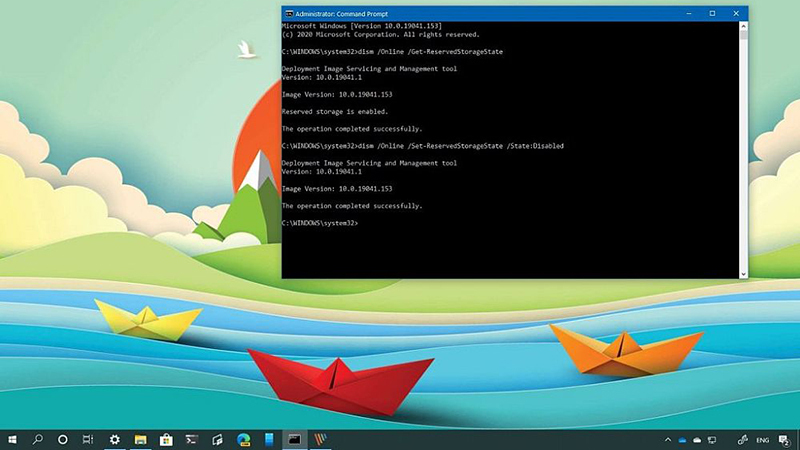Click the white OneDrive cloud tray icon

(698, 439)
